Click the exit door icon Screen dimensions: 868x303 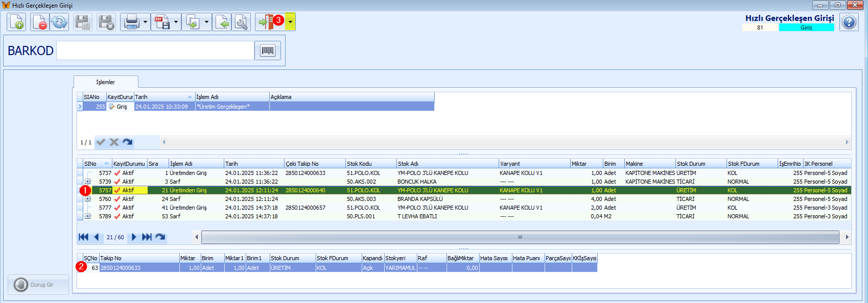coord(267,22)
